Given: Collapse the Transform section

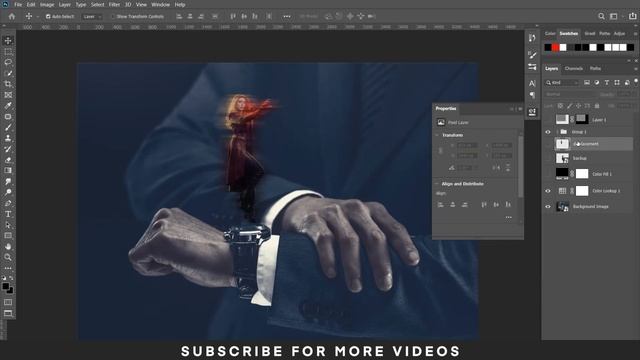Looking at the screenshot, I should pos(437,135).
